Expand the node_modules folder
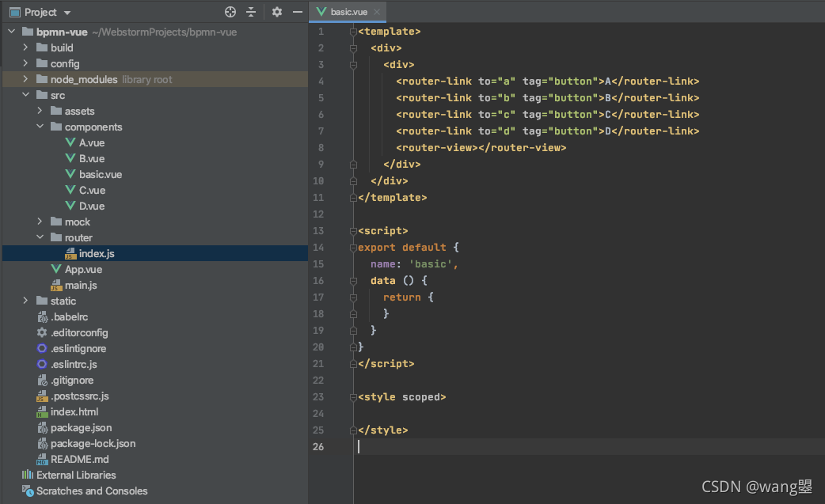 tap(25, 79)
